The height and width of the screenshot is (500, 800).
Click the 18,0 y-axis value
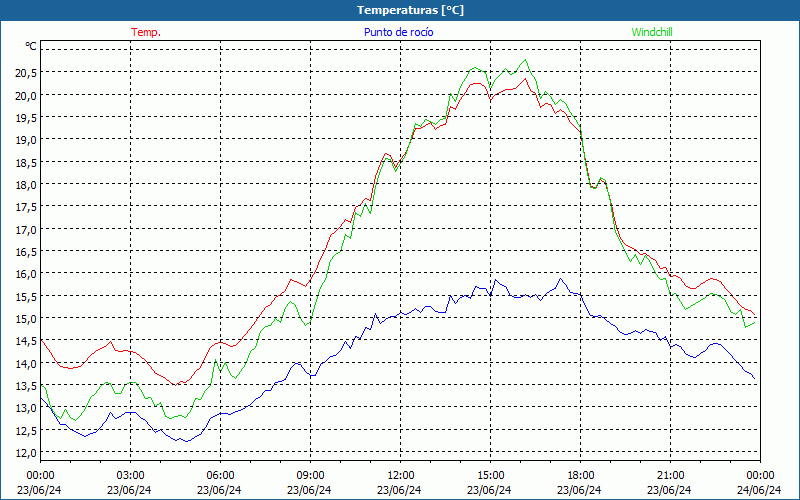point(26,185)
